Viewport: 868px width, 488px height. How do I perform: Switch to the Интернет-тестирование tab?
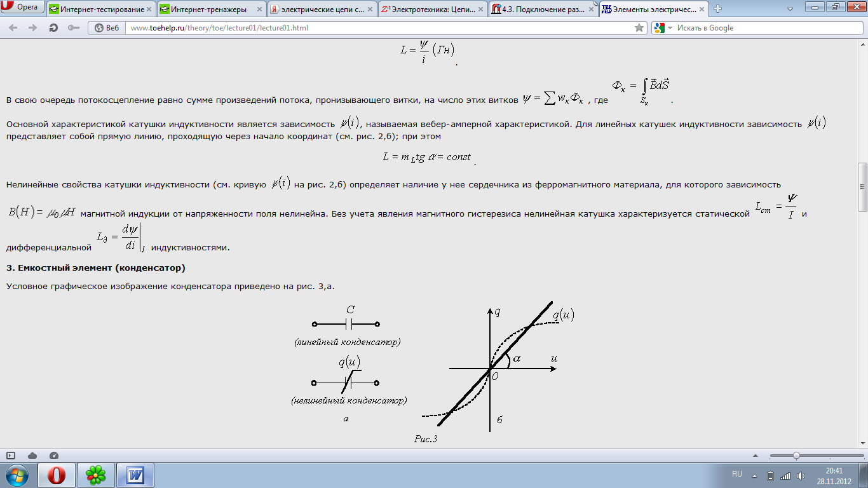(101, 10)
